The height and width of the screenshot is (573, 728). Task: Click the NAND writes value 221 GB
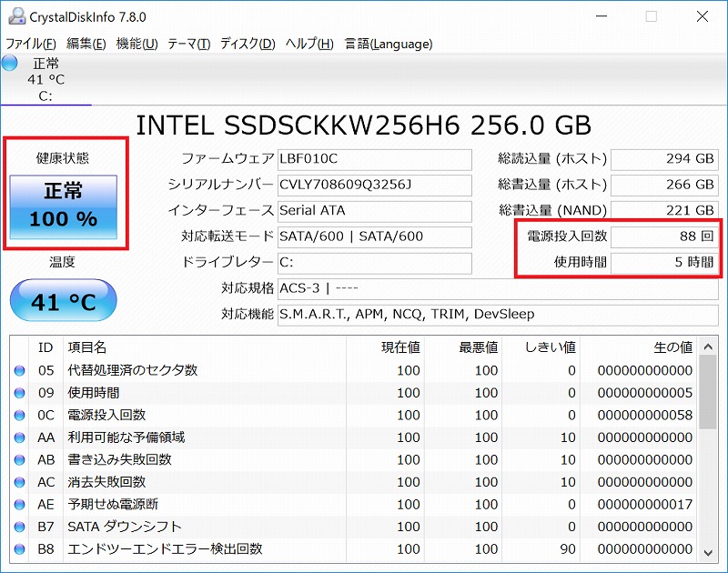[664, 211]
